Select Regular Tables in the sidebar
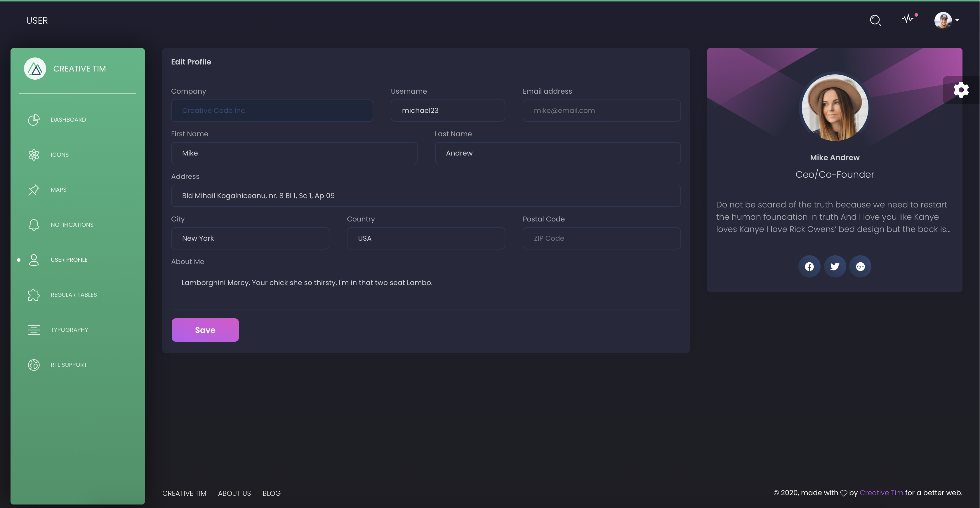980x508 pixels. (73, 295)
